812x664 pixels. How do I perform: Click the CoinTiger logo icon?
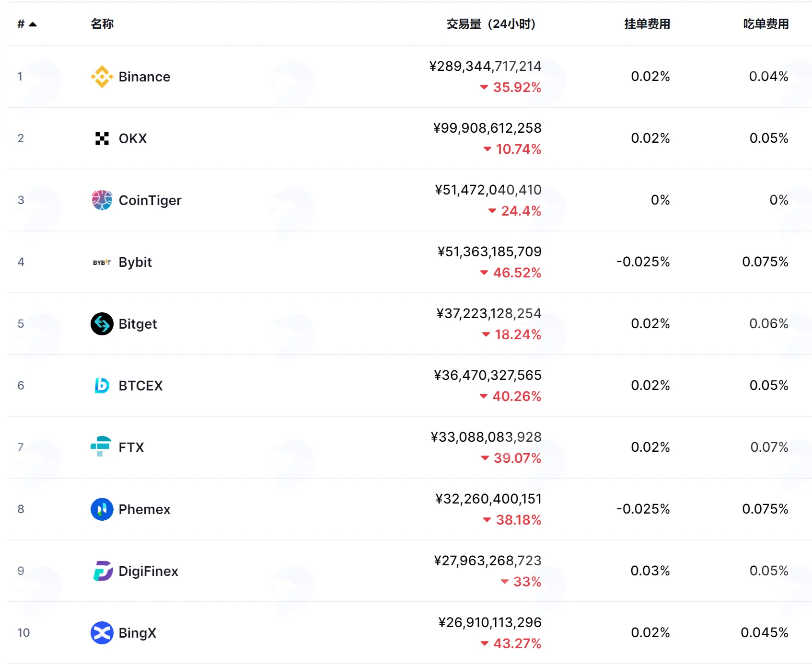pyautogui.click(x=102, y=200)
